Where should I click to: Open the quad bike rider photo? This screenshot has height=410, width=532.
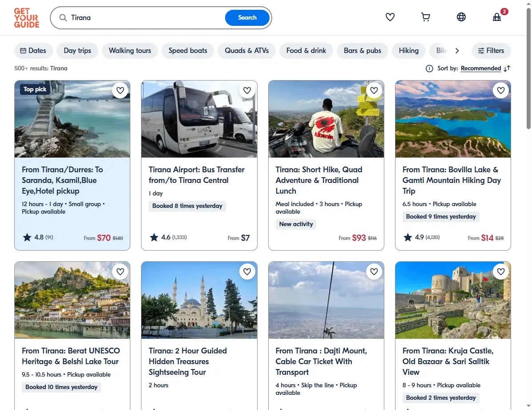pyautogui.click(x=326, y=119)
